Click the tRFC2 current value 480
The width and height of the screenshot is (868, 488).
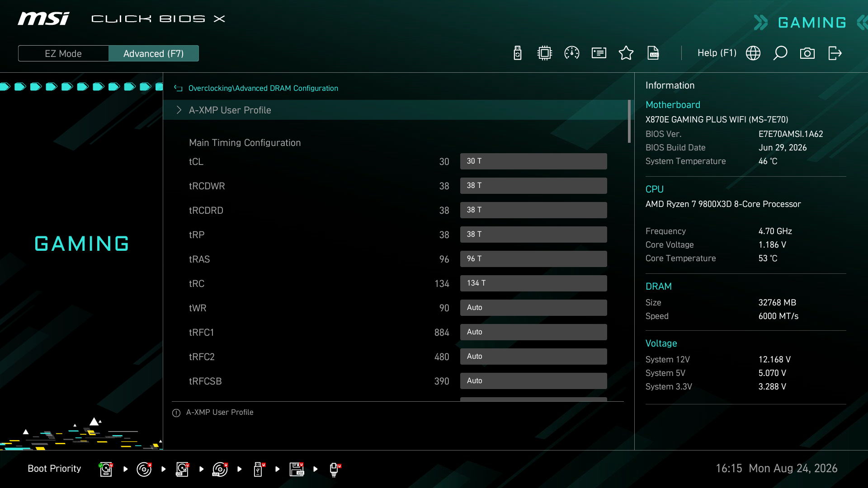pos(442,357)
